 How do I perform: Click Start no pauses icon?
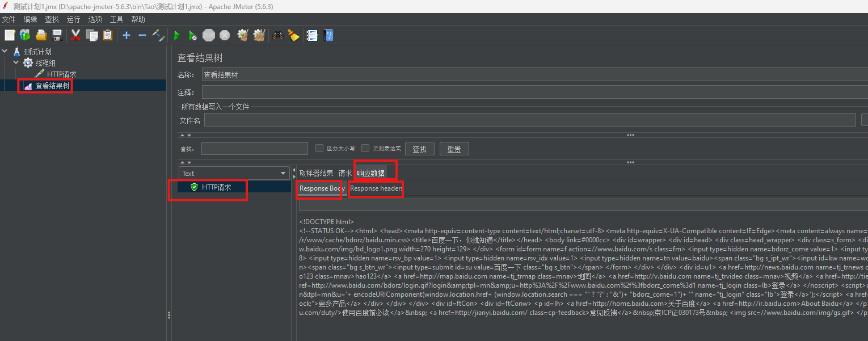193,35
